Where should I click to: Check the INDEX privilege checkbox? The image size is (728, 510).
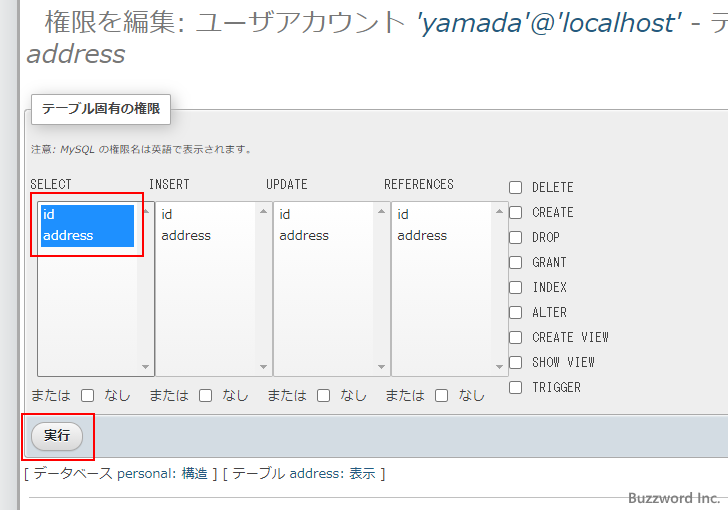[516, 287]
